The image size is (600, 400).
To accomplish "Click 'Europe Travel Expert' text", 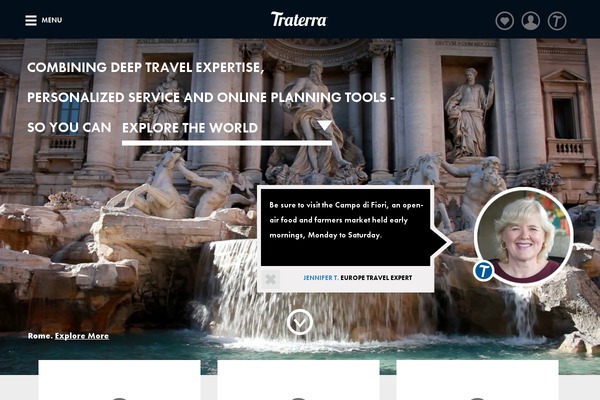I will tap(376, 278).
